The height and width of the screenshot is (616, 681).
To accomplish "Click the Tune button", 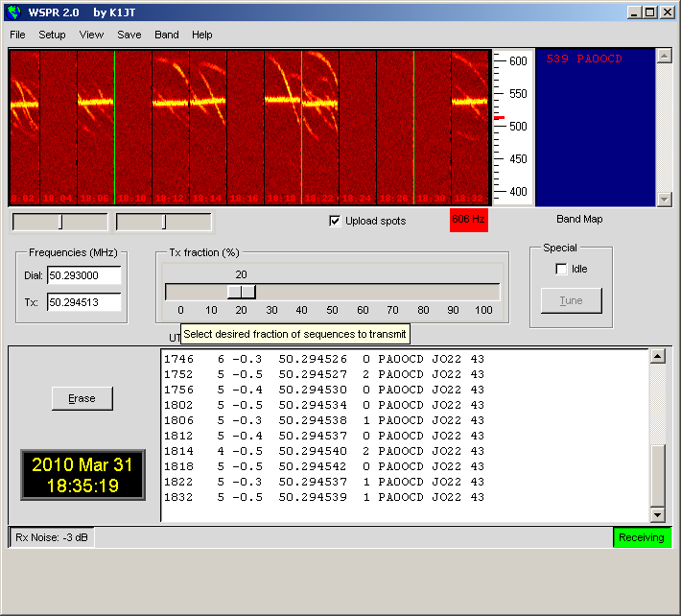I will [x=571, y=300].
